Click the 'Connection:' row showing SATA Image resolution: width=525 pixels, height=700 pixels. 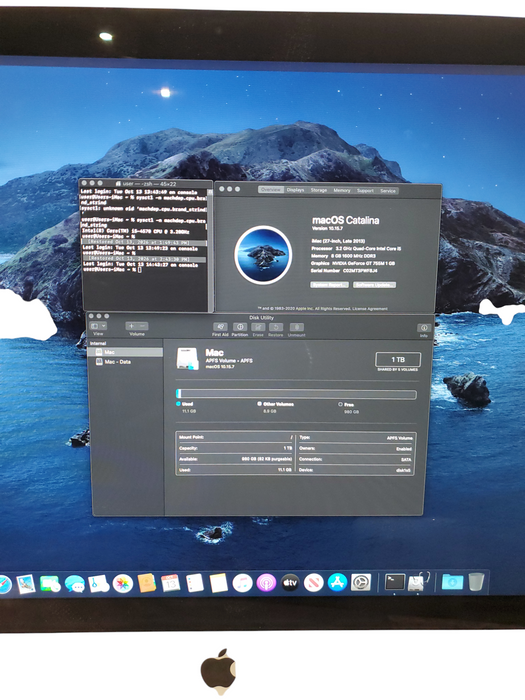(x=355, y=459)
